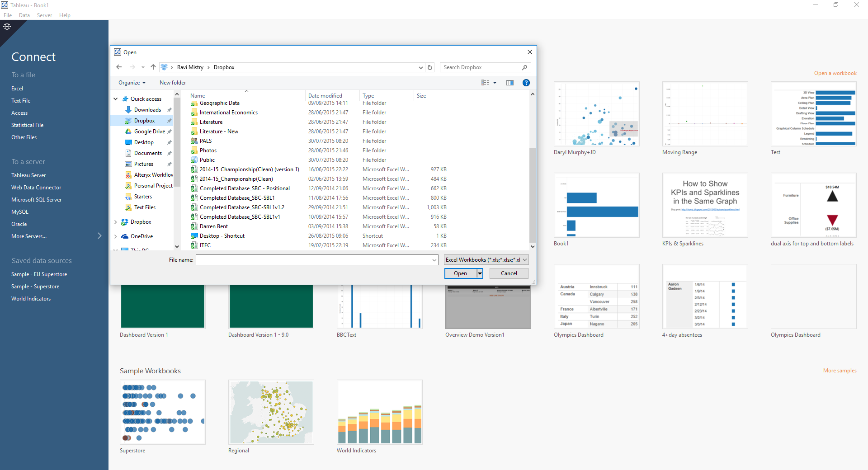Viewport: 868px width, 470px height.
Task: Open the Data menu
Action: click(24, 15)
